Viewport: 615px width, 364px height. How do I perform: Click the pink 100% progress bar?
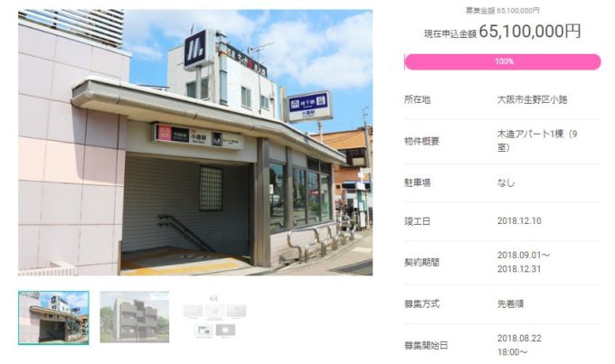[x=503, y=62]
